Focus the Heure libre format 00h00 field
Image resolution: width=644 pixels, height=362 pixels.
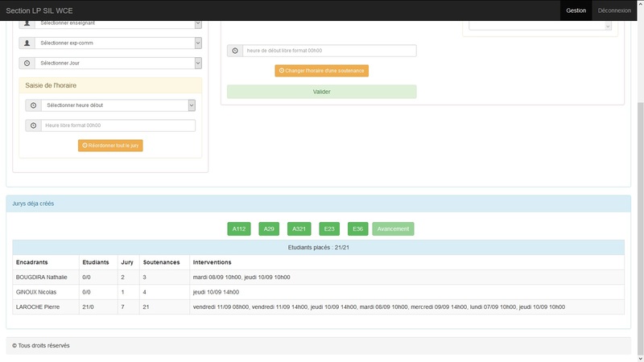coord(118,125)
